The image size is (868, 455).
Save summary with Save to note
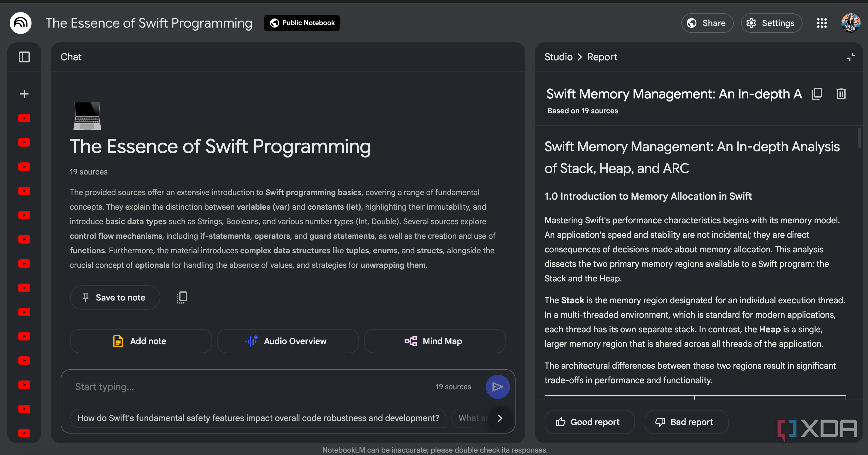point(115,297)
